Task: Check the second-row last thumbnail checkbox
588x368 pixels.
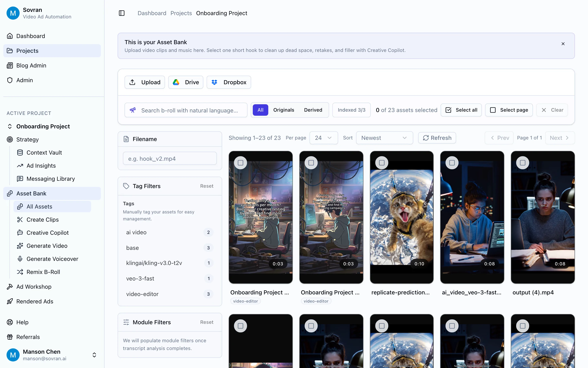Action: [x=523, y=326]
